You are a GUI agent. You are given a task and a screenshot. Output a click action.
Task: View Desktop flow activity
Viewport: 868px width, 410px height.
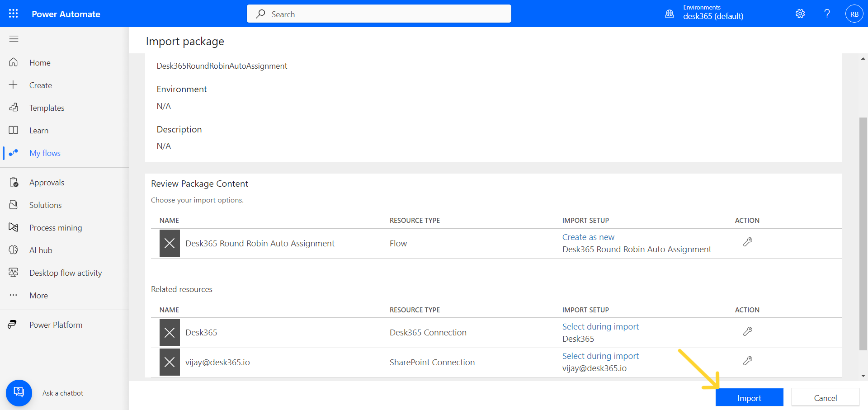tap(65, 273)
